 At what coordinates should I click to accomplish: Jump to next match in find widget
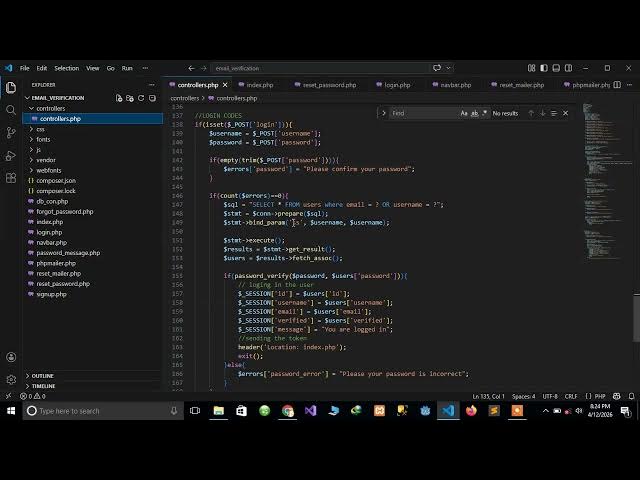click(542, 113)
